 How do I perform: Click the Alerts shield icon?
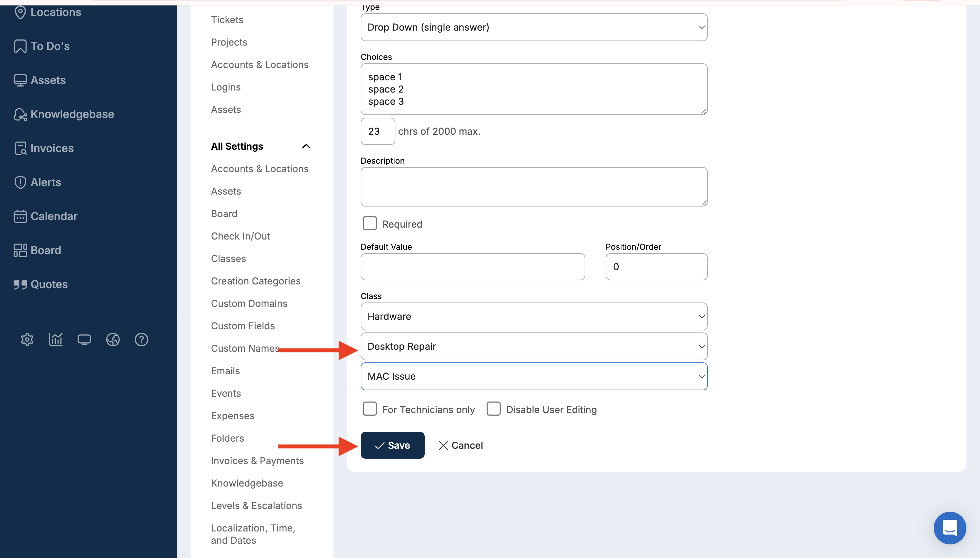click(20, 182)
